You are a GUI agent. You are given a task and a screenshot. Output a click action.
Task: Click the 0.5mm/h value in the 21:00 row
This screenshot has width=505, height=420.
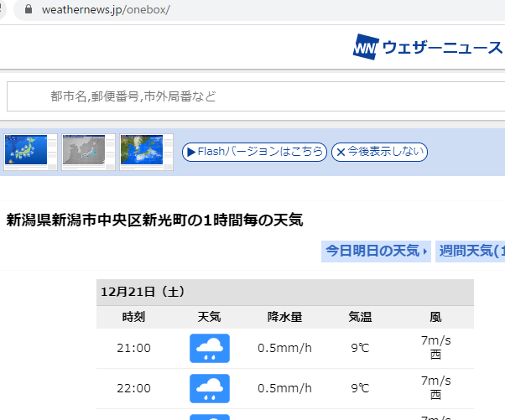pyautogui.click(x=284, y=348)
